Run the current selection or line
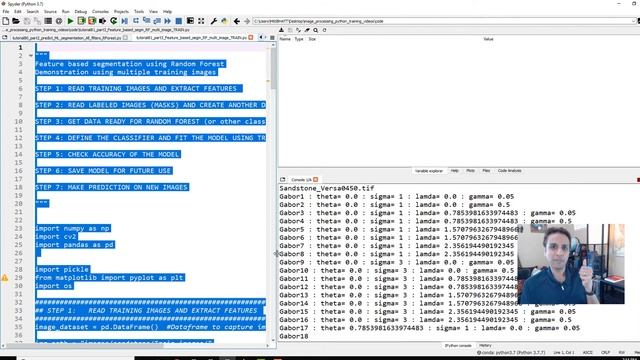 (x=102, y=21)
